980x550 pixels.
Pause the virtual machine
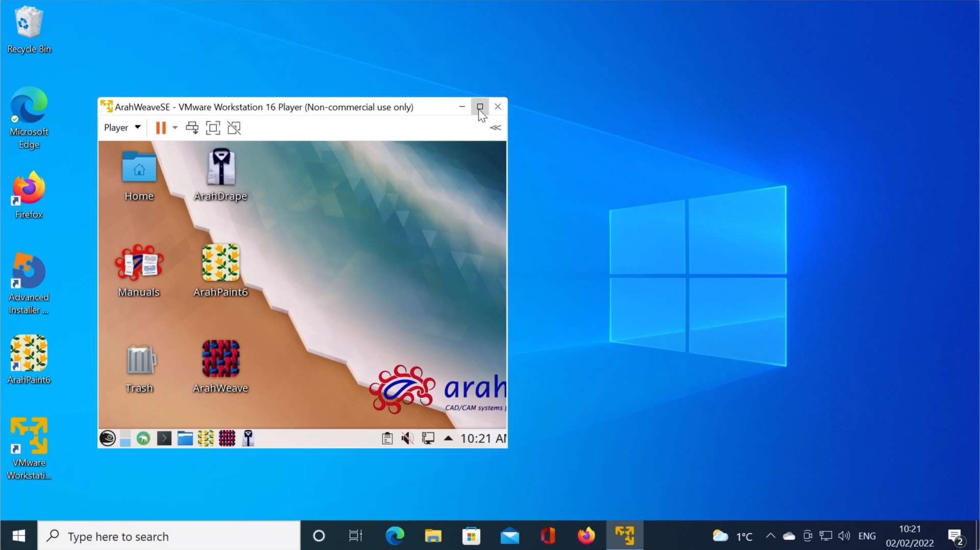[x=161, y=128]
